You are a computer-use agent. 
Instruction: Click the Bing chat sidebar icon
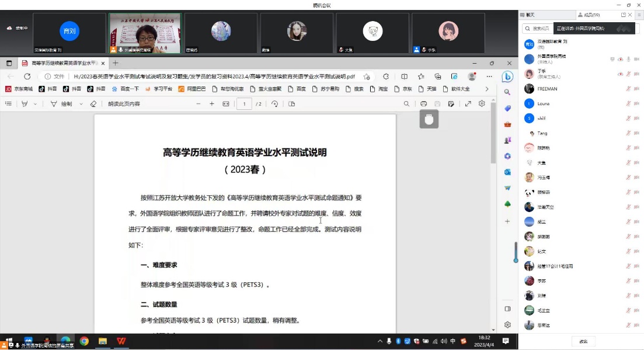tap(507, 77)
